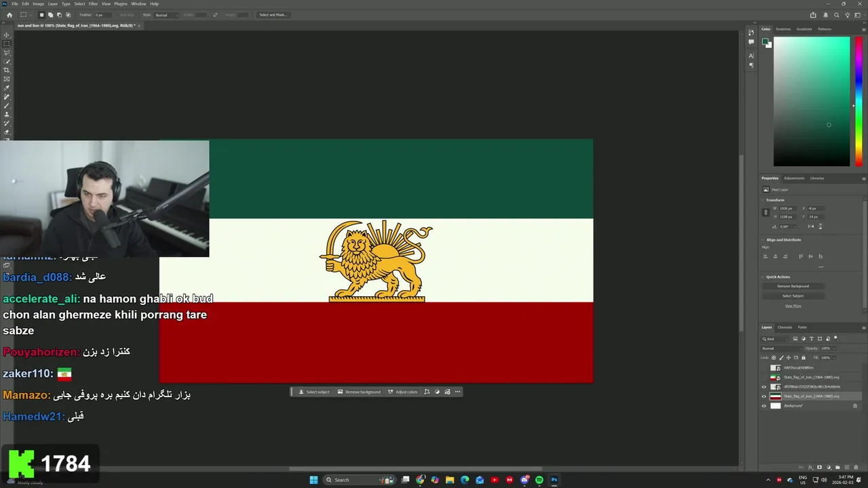Click Flip Vertical icon in Properties

tap(821, 226)
